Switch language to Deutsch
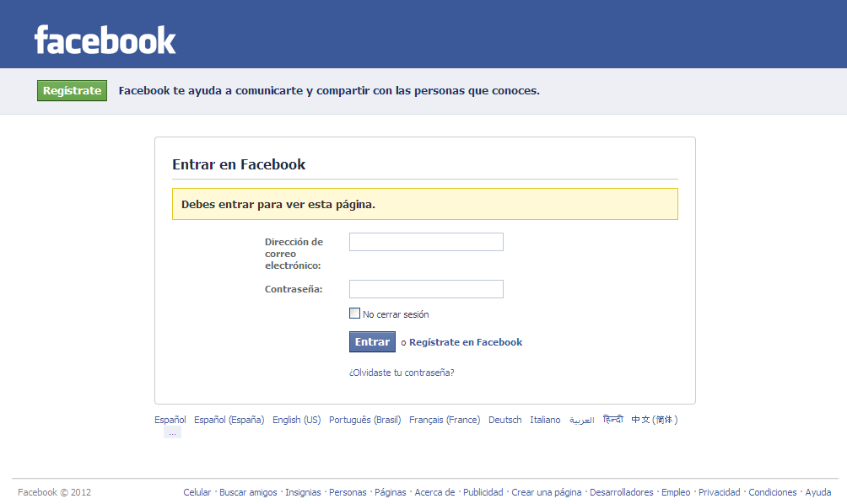847x504 pixels. [505, 420]
